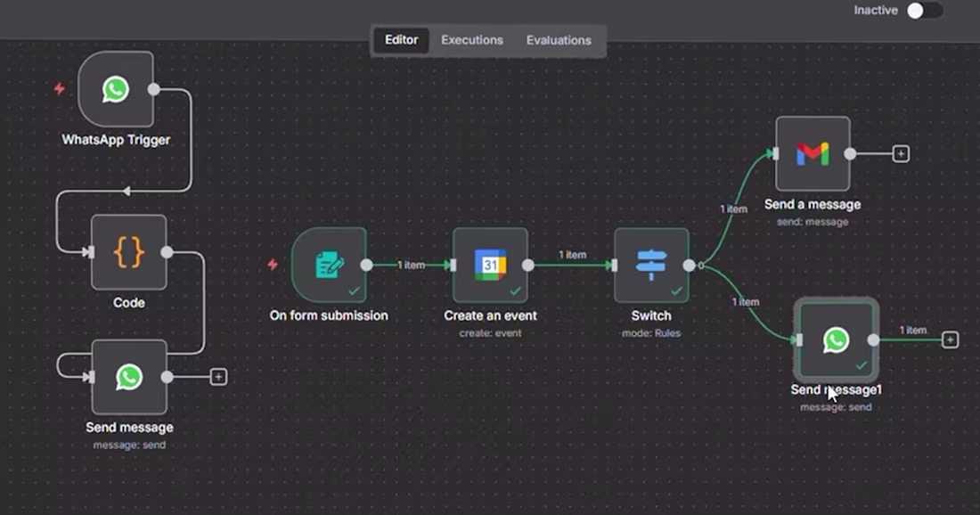This screenshot has width=980, height=515.
Task: Click the Gmail node output connector
Action: (x=850, y=154)
